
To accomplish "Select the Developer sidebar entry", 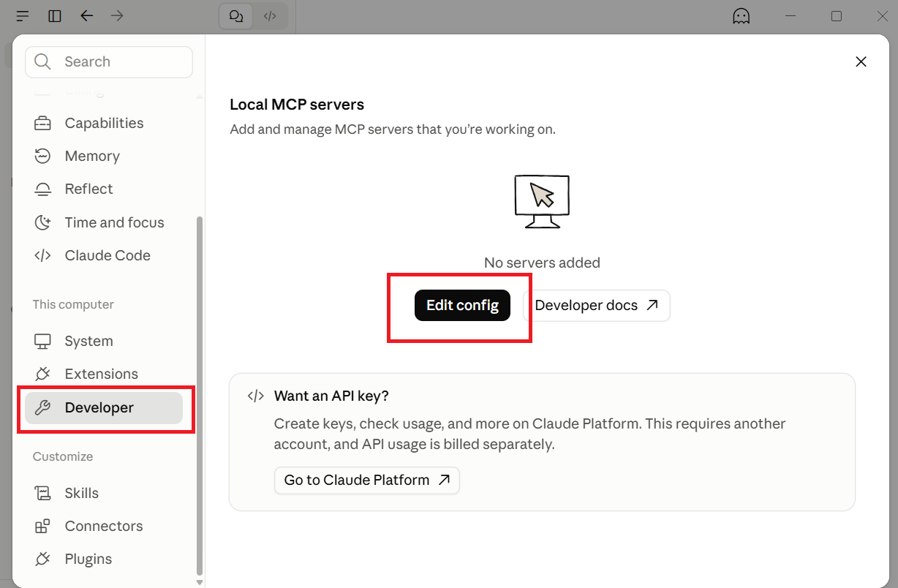I will 104,408.
